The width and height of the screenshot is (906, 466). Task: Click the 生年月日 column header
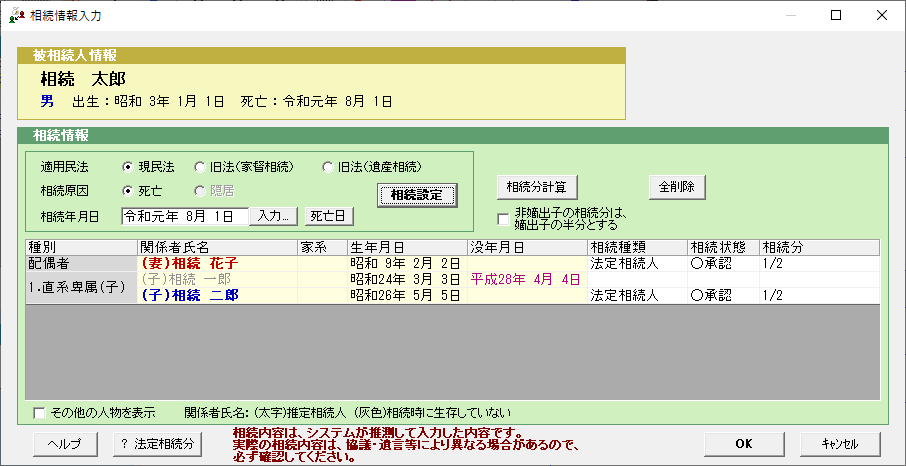[x=407, y=247]
